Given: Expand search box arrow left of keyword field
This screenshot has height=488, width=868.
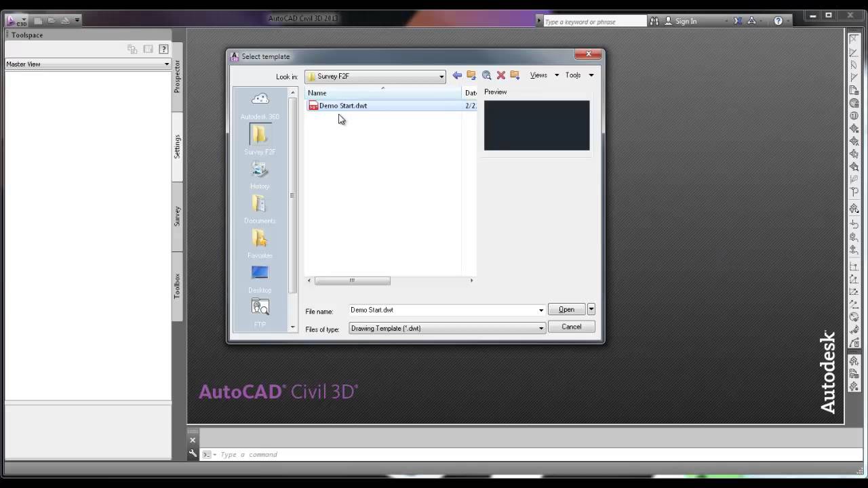Looking at the screenshot, I should pyautogui.click(x=540, y=21).
